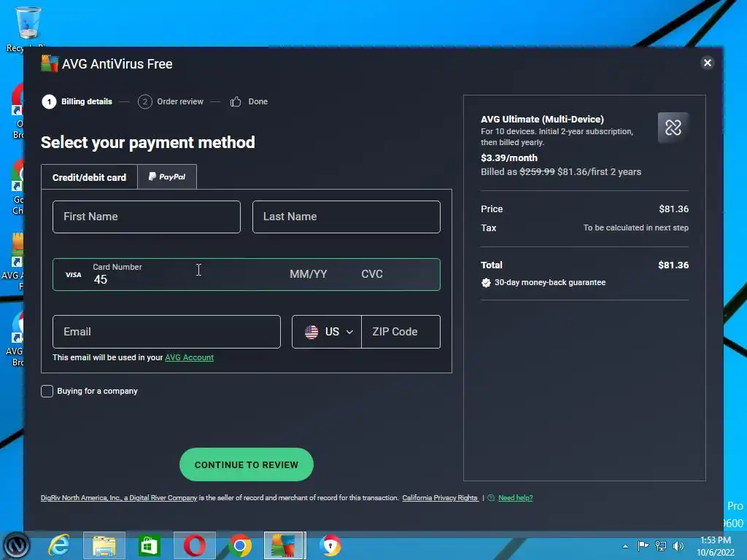Click the Billing details step 1 circle
Image resolution: width=747 pixels, height=560 pixels.
coord(49,101)
